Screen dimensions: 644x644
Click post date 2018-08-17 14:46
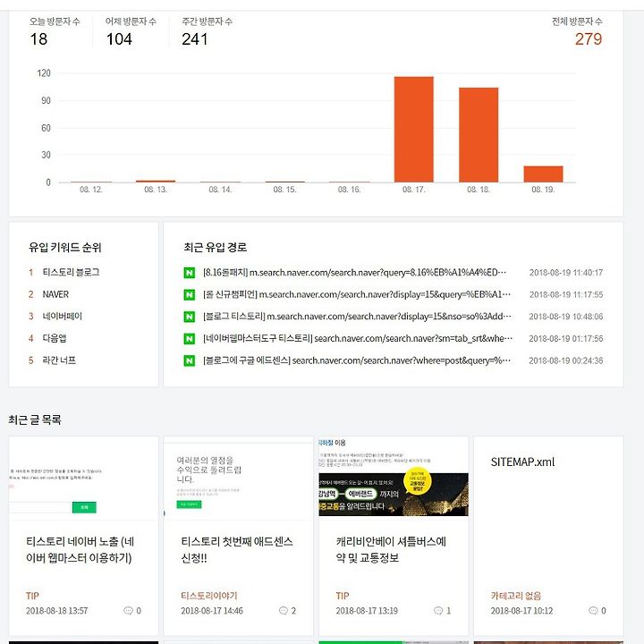coord(212,611)
